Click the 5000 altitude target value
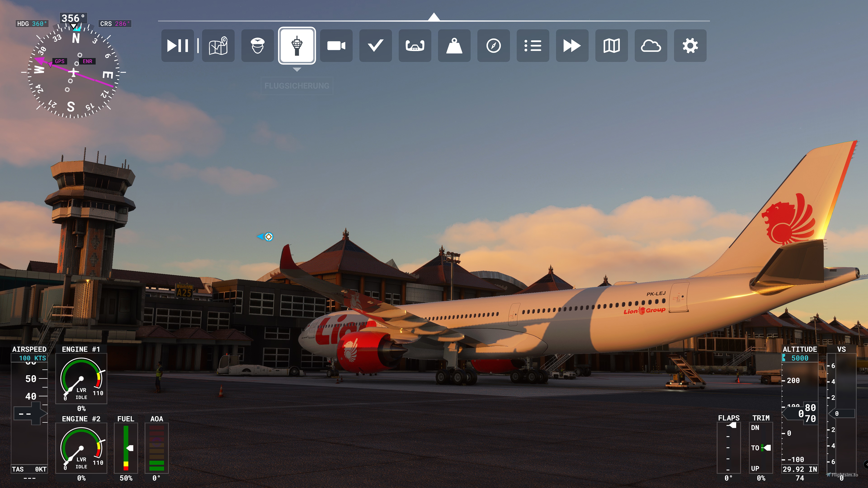Viewport: 868px width, 488px height. pyautogui.click(x=800, y=358)
